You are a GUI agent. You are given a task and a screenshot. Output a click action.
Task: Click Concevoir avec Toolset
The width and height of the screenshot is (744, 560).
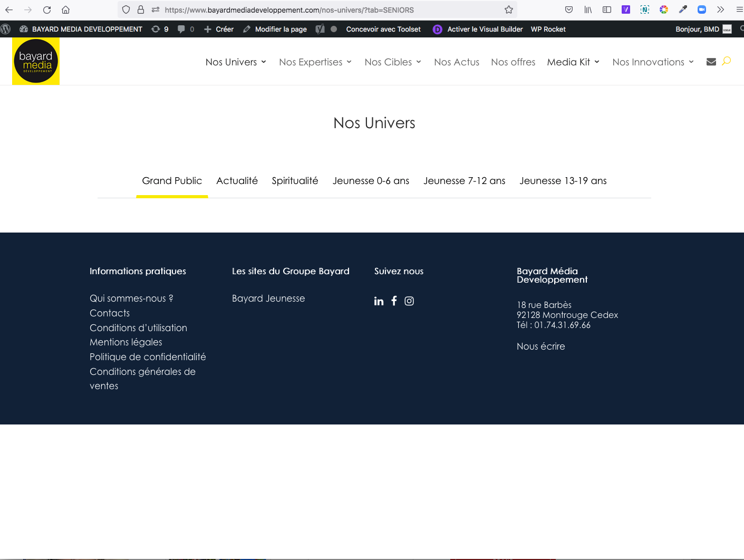click(x=383, y=29)
